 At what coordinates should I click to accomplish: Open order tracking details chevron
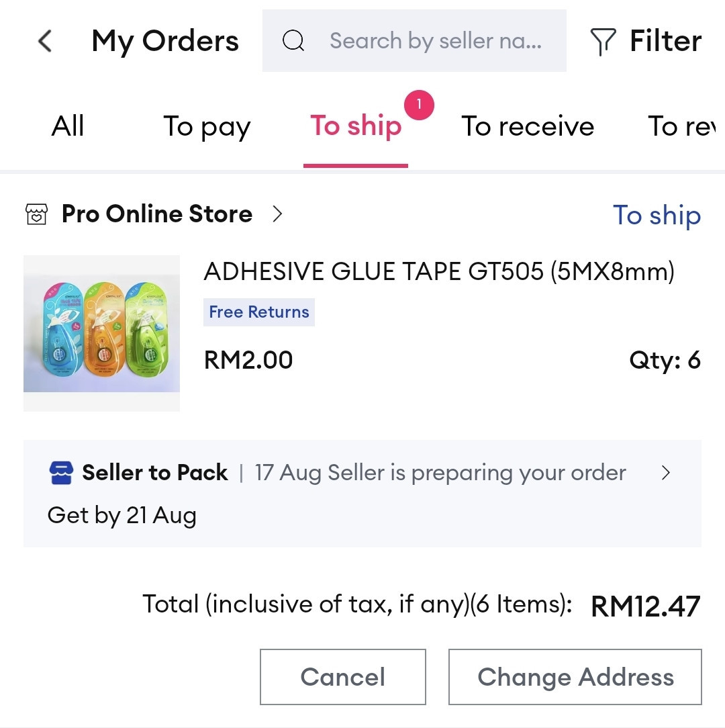pos(665,473)
